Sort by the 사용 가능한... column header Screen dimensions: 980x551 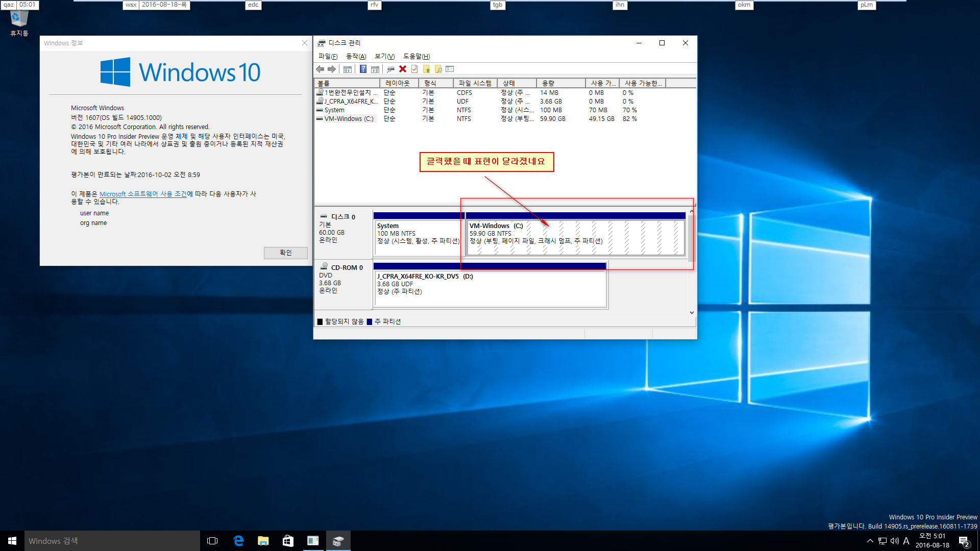tap(643, 83)
